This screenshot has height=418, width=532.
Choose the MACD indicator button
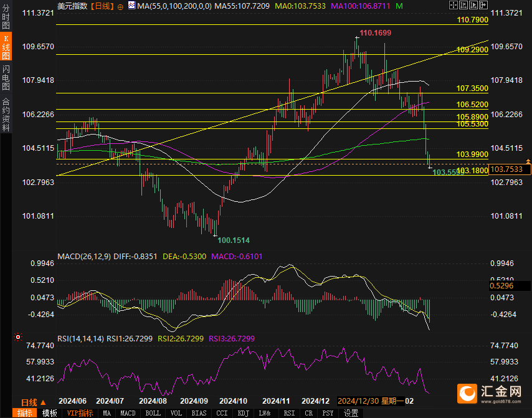tap(128, 413)
